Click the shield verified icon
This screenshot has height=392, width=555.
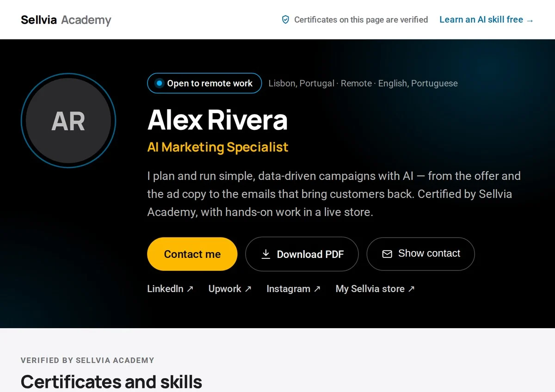(x=285, y=19)
